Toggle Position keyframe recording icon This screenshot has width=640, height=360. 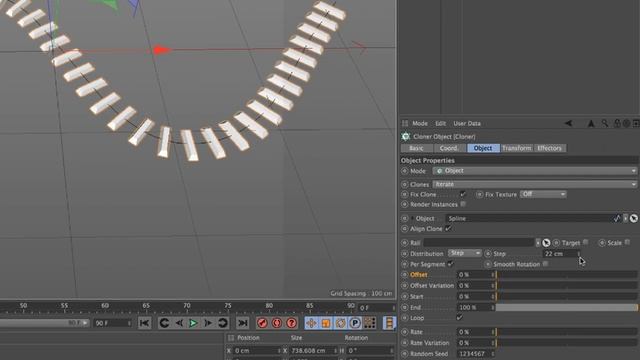(x=311, y=323)
